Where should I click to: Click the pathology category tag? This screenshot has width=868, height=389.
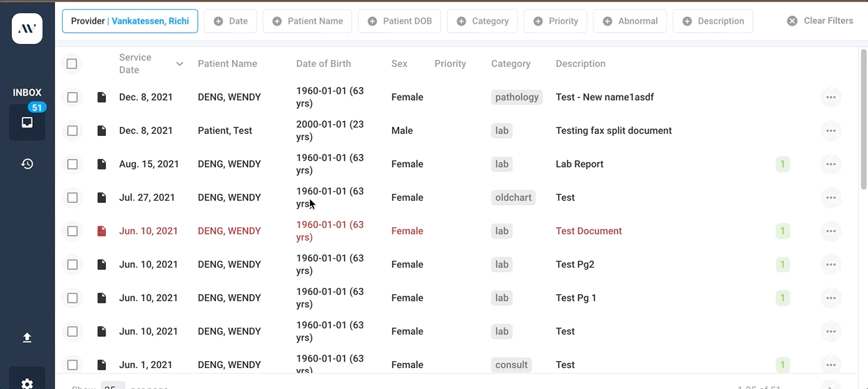coord(516,98)
